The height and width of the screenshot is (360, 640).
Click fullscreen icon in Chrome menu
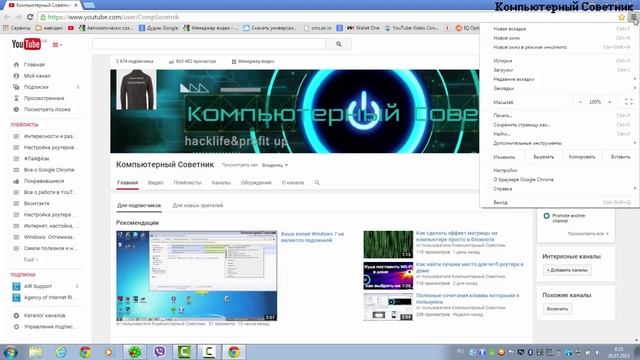click(x=629, y=102)
